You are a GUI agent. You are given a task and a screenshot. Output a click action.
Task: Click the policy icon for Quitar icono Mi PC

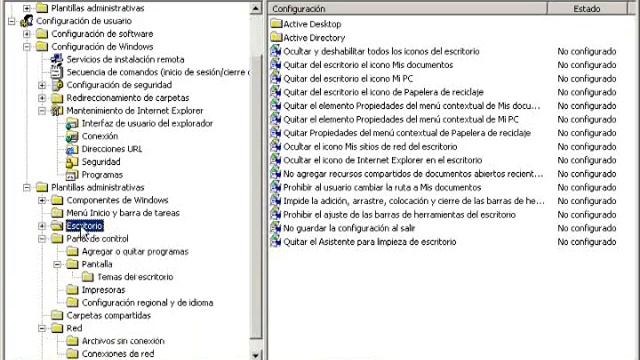[x=276, y=78]
